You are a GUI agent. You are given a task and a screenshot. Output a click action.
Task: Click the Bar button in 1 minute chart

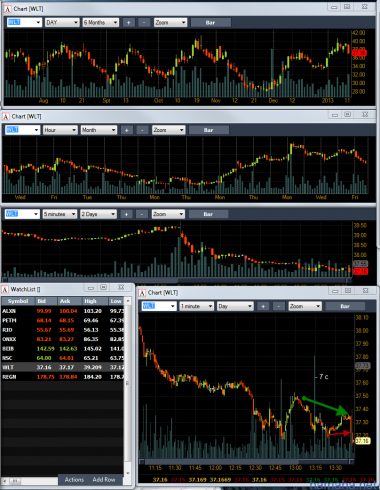(x=345, y=306)
